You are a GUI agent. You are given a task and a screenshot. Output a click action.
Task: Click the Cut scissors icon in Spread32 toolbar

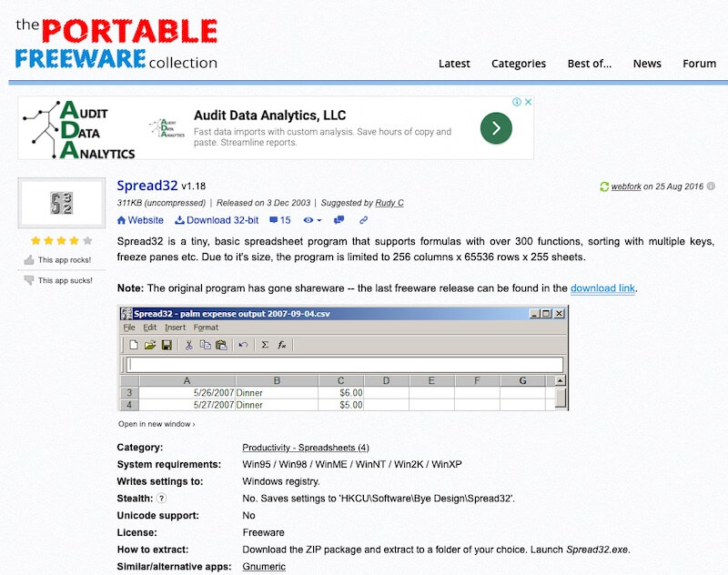(x=188, y=345)
